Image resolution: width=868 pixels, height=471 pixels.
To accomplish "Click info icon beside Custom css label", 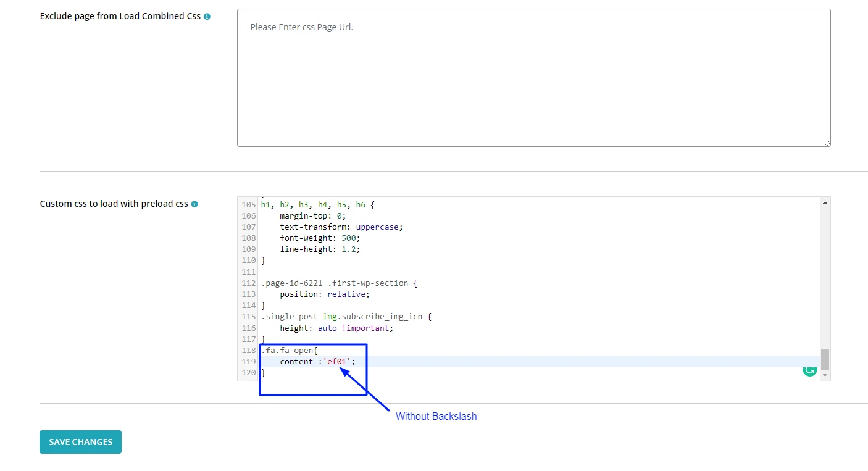I will tap(194, 204).
